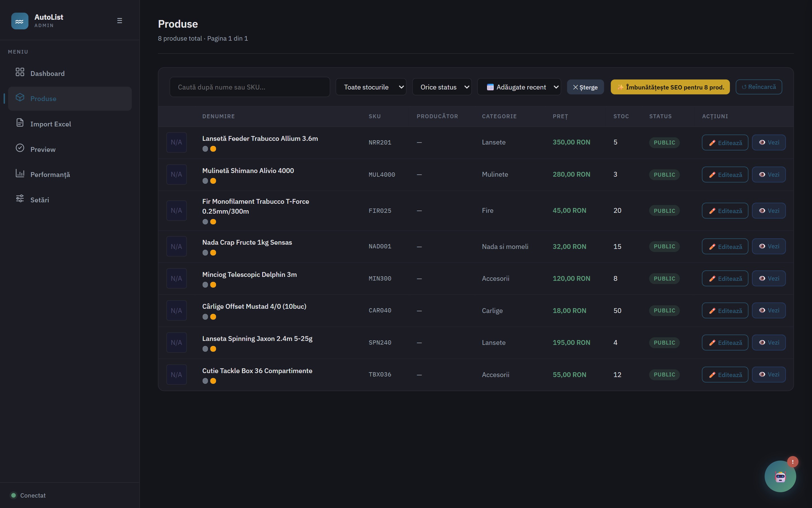
Task: Click the gray status dot under Nada Crap Fructe
Action: tap(205, 253)
